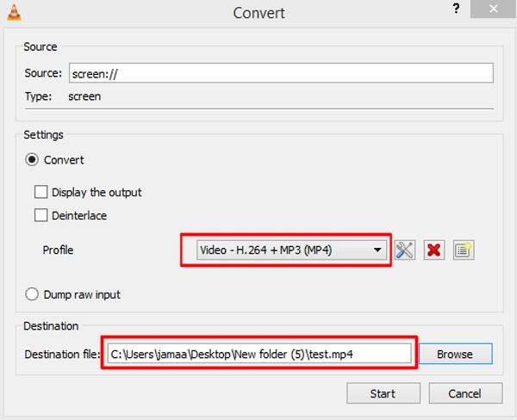
Task: Click the 'Source:' field label
Action: 43,73
